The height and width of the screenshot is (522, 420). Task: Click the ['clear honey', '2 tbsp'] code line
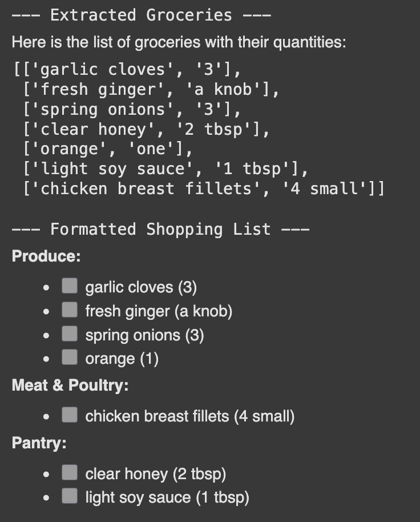click(146, 129)
